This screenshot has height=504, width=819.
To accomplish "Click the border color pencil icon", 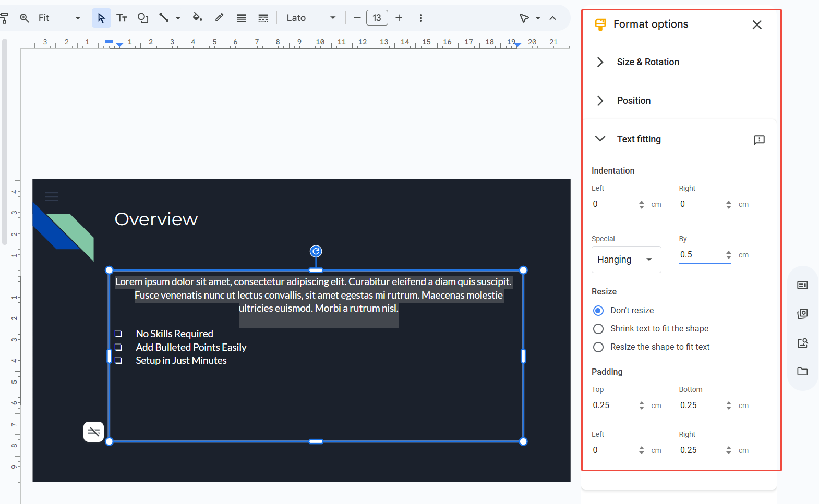I will click(x=220, y=18).
